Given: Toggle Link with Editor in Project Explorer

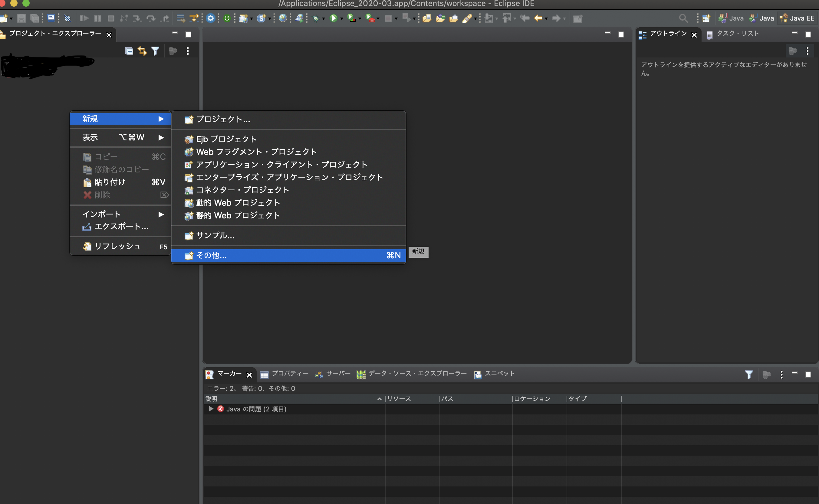Looking at the screenshot, I should click(142, 51).
